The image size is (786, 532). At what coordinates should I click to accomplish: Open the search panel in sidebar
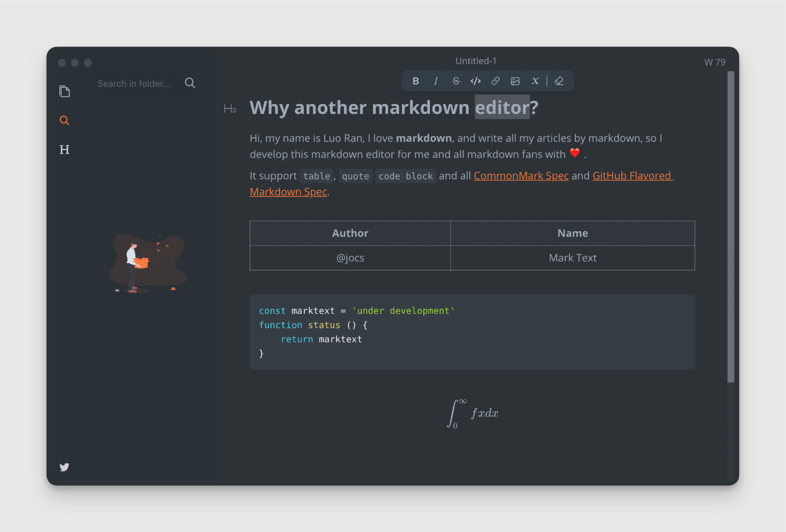click(64, 120)
